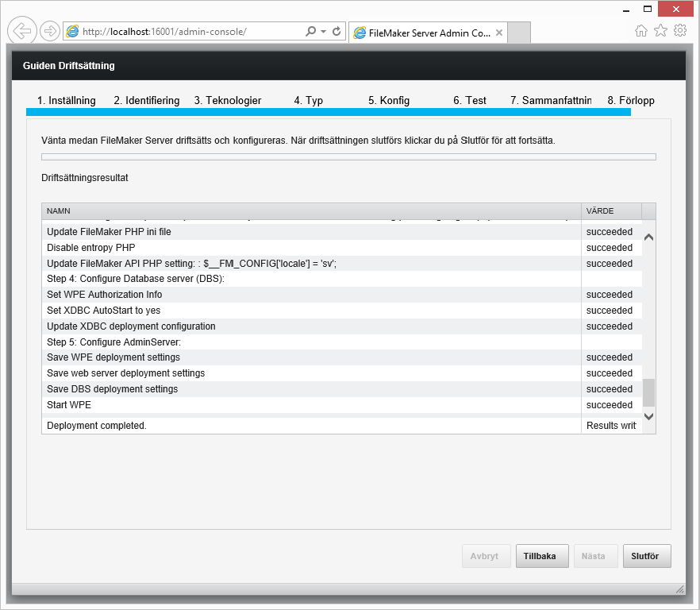This screenshot has height=610, width=700.
Task: Go to step 7. Sammanfattning
Action: (551, 101)
